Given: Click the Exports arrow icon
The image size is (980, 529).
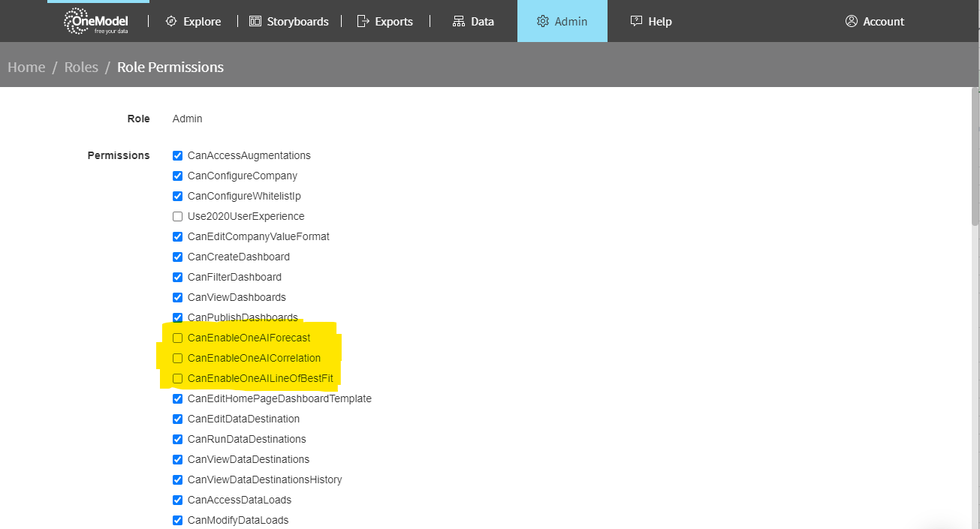Looking at the screenshot, I should pyautogui.click(x=363, y=21).
